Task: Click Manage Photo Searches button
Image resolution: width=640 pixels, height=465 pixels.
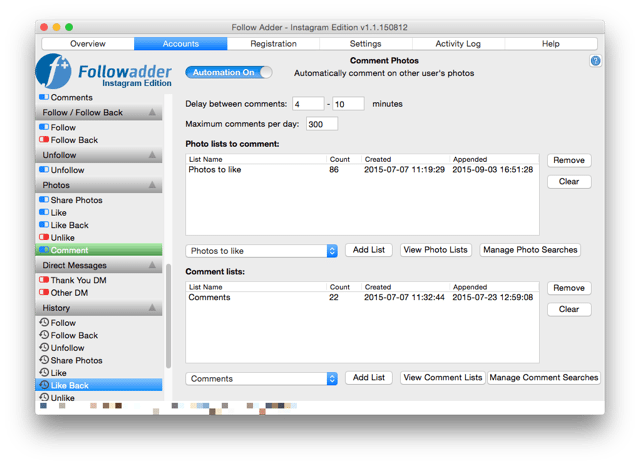Action: [530, 250]
